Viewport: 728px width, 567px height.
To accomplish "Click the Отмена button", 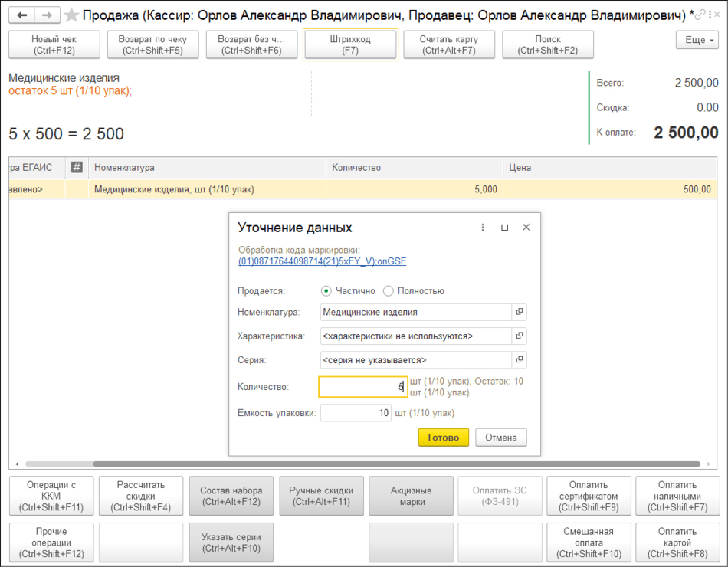I will tap(501, 438).
